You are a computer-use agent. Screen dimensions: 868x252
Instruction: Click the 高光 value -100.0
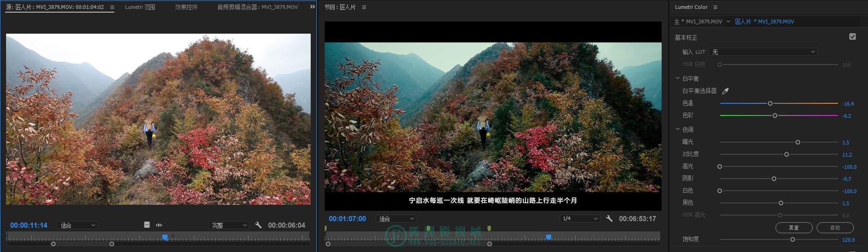[x=849, y=167]
